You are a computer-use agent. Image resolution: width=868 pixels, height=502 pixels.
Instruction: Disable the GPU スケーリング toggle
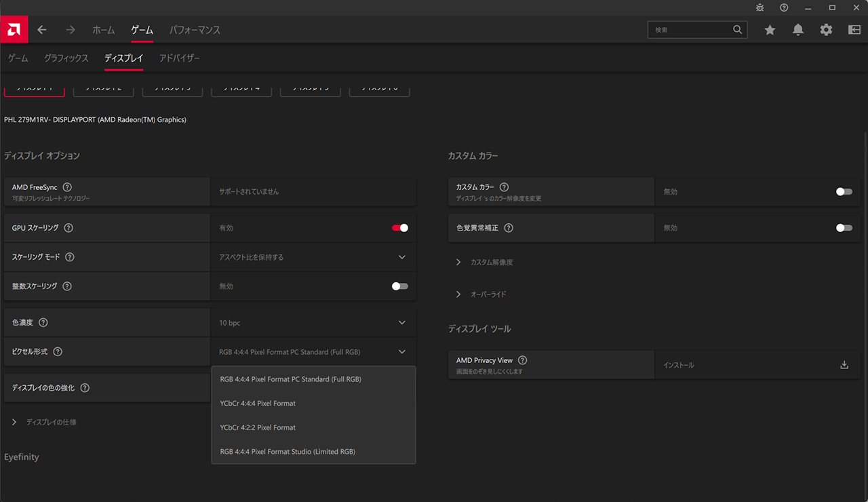tap(400, 228)
